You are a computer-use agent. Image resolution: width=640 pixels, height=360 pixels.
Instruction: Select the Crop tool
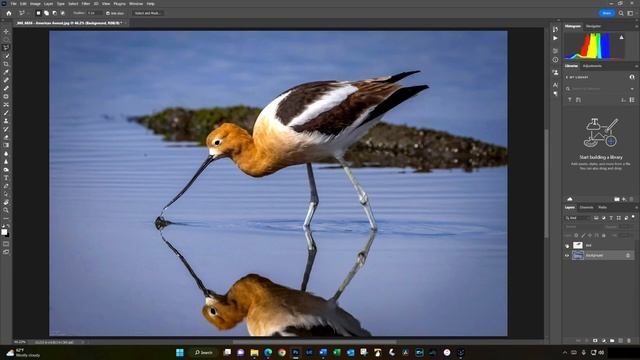tap(6, 64)
